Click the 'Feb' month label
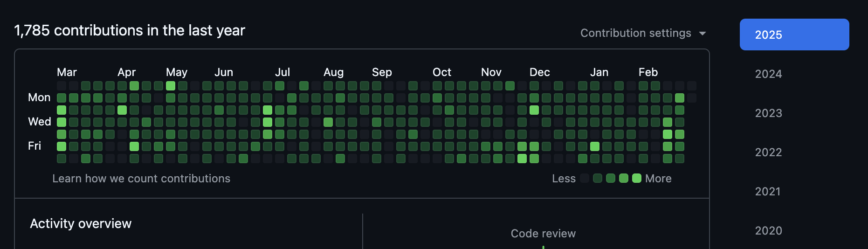The height and width of the screenshot is (249, 868). tap(648, 72)
